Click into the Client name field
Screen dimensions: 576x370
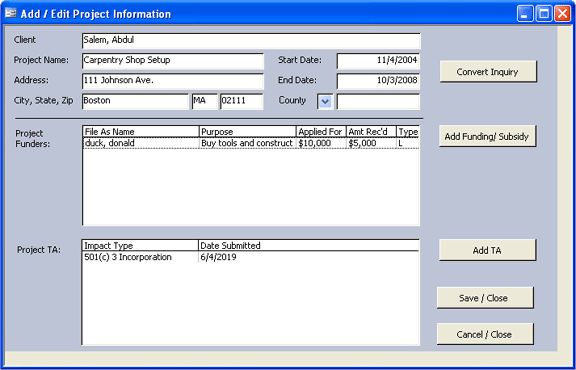[251, 41]
